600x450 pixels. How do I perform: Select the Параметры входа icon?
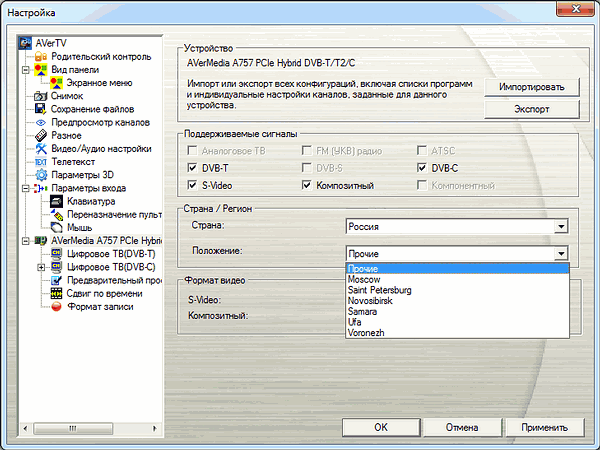pyautogui.click(x=41, y=188)
